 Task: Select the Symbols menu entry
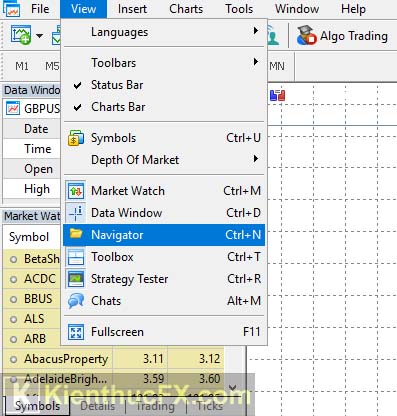point(164,138)
